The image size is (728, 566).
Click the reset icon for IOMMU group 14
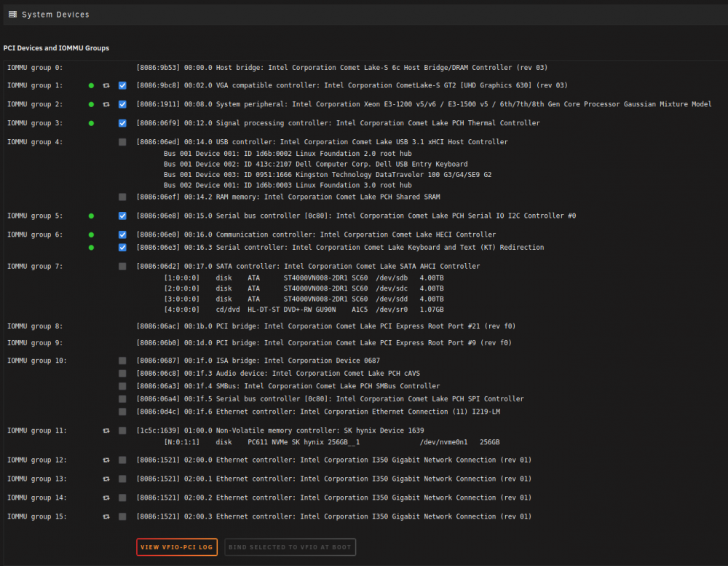click(x=106, y=498)
